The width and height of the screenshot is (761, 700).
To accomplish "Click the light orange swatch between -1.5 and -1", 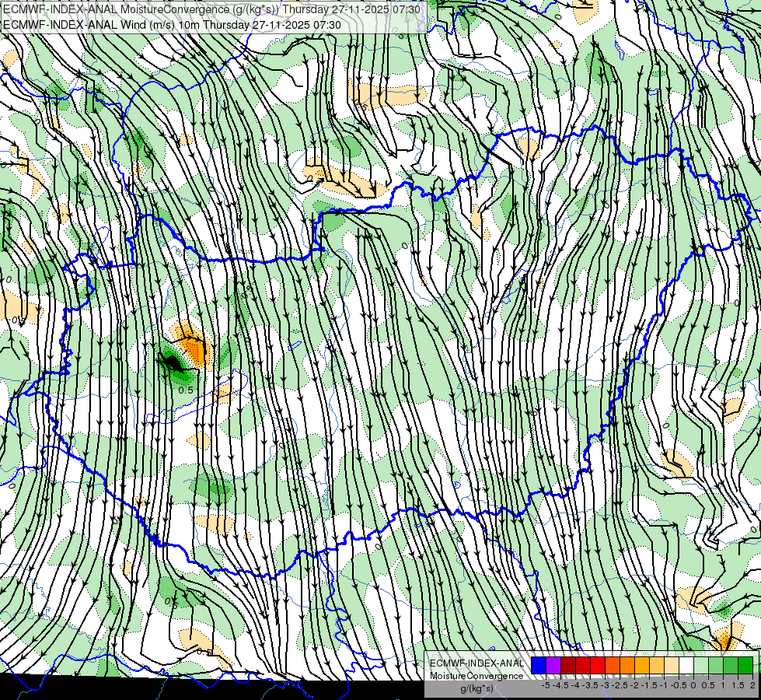I will point(657,665).
